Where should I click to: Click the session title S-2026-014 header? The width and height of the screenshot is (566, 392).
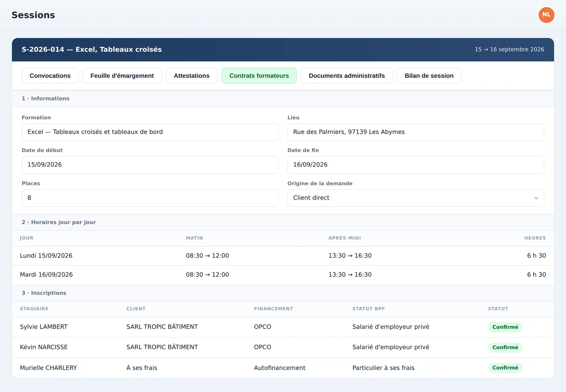pos(92,49)
